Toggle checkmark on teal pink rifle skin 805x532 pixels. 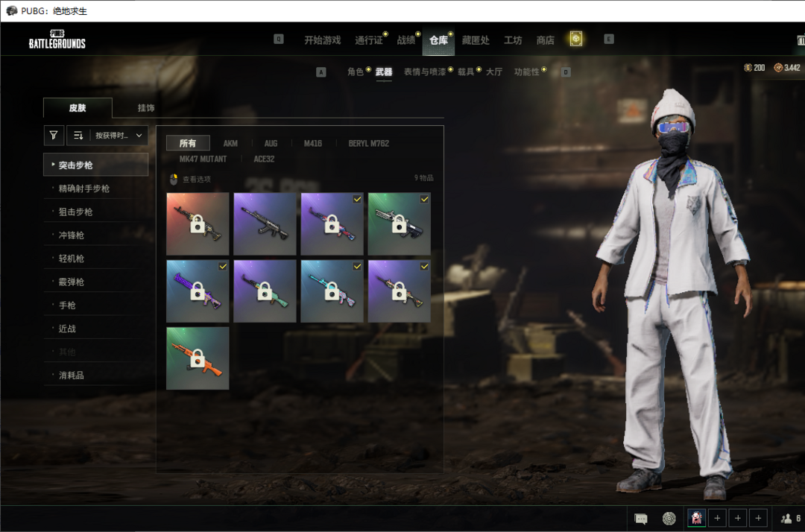[357, 267]
